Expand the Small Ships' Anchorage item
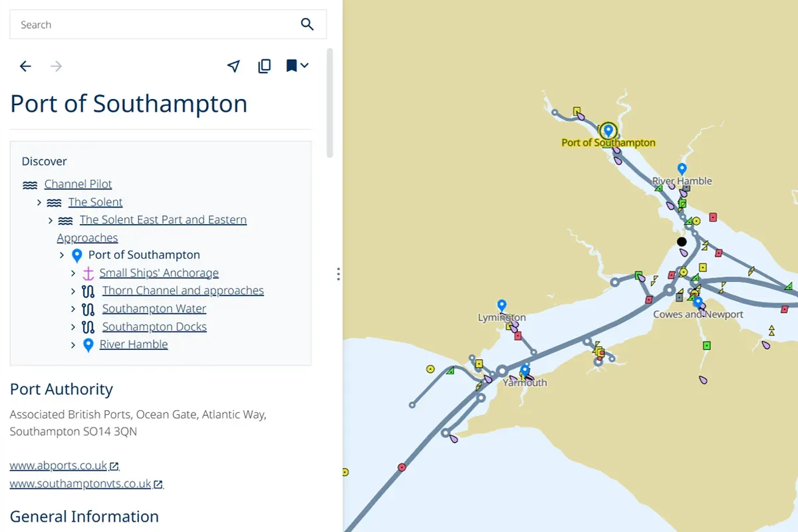Image resolution: width=798 pixels, height=532 pixels. pos(74,273)
